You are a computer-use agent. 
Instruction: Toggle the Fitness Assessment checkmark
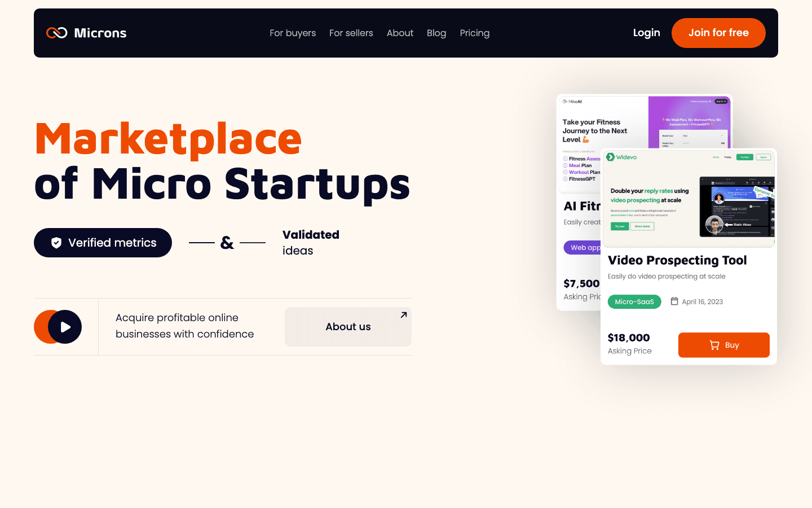[565, 159]
